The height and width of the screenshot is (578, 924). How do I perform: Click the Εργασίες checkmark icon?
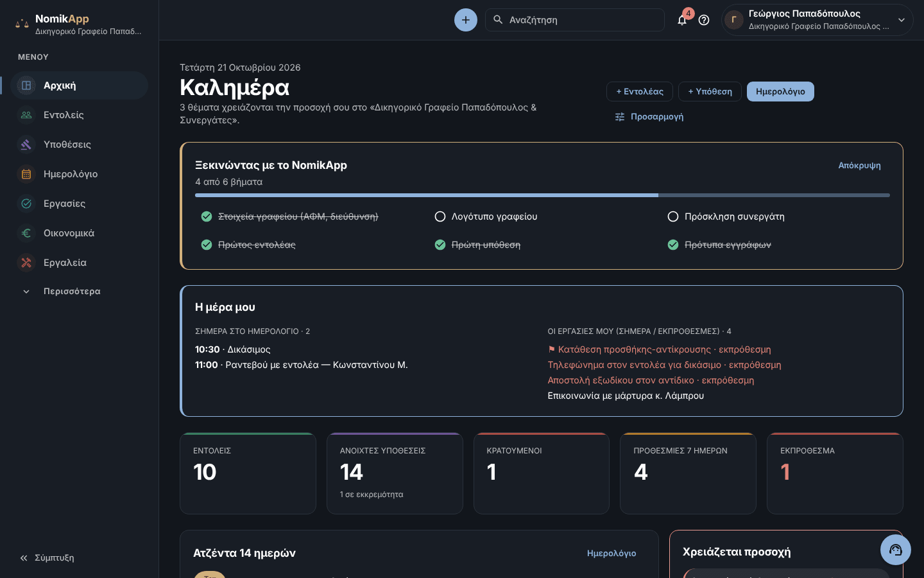(26, 204)
